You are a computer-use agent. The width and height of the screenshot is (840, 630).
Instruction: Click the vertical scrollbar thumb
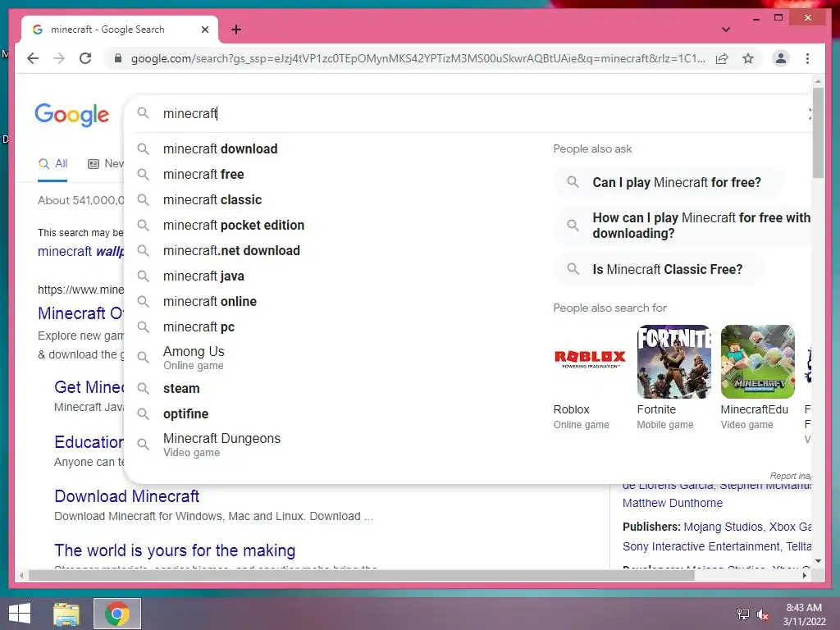click(818, 133)
